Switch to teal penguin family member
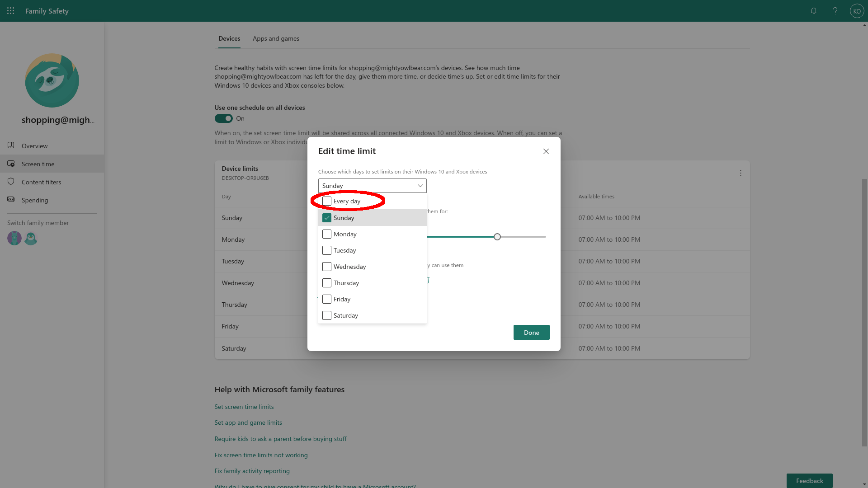Image resolution: width=868 pixels, height=488 pixels. (31, 238)
